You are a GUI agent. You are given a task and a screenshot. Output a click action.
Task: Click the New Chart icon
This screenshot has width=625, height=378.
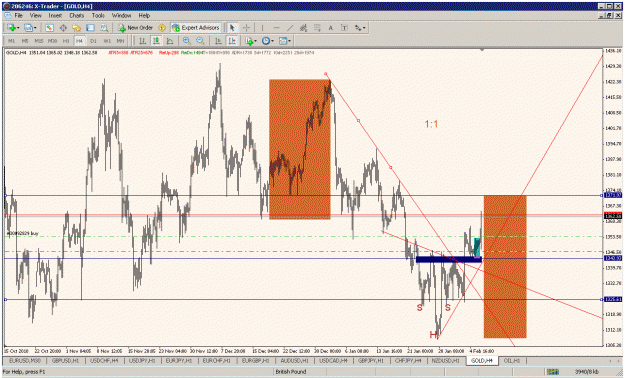11,28
